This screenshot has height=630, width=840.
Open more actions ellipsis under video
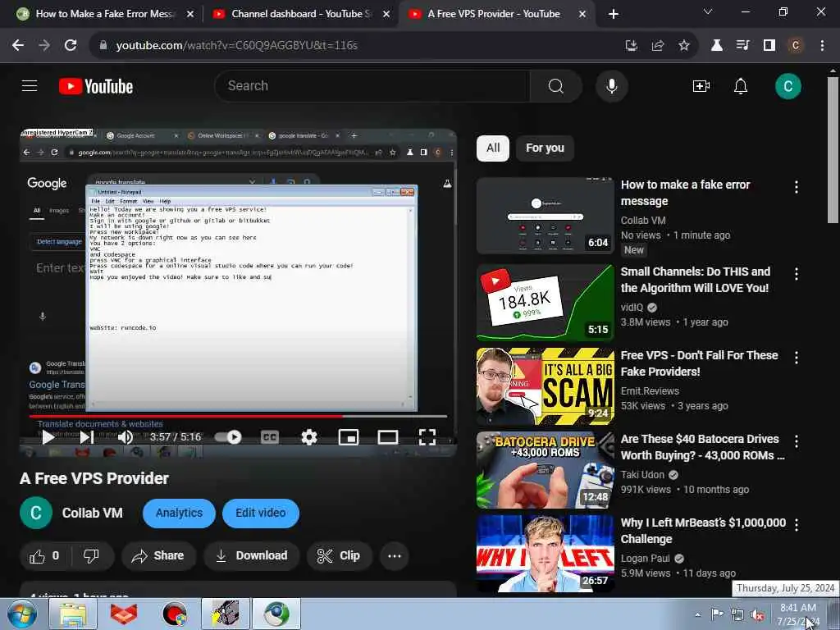(x=395, y=556)
